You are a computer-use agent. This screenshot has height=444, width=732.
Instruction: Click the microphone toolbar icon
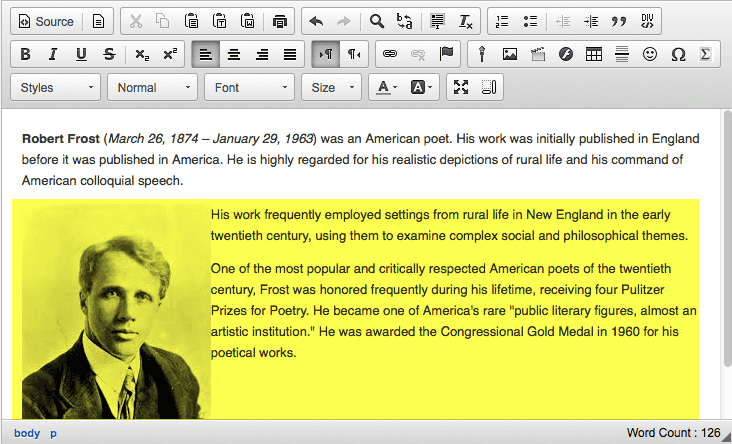click(482, 54)
